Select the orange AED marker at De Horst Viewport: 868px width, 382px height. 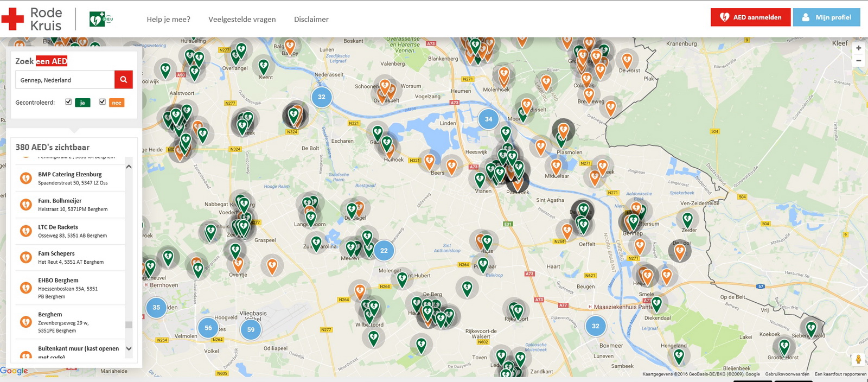[x=627, y=60]
